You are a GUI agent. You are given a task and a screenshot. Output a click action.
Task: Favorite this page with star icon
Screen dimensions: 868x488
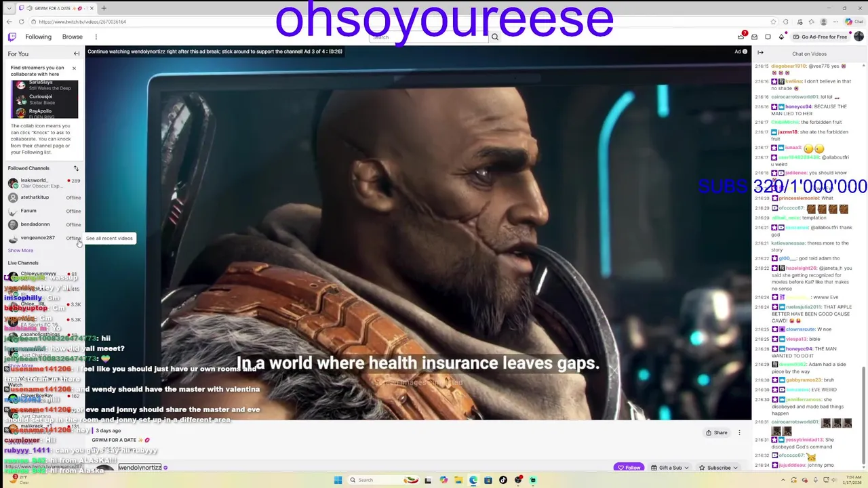click(773, 22)
